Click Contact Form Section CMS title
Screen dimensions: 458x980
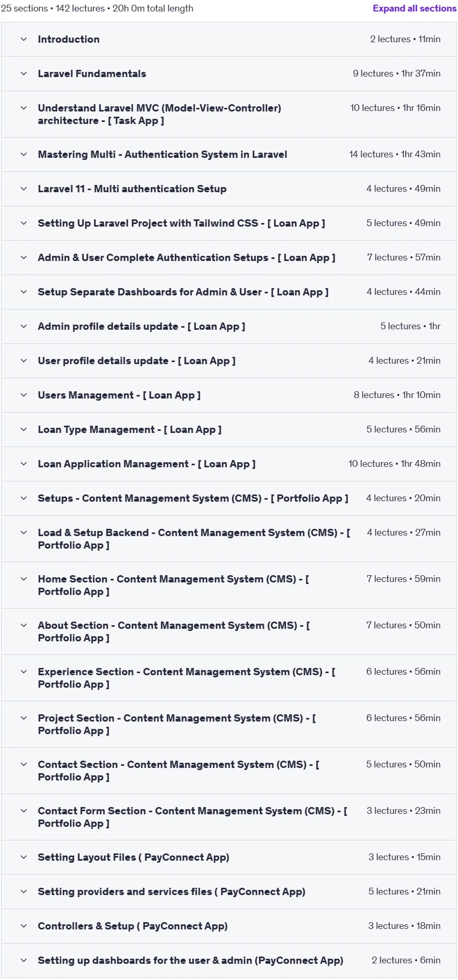tap(192, 817)
